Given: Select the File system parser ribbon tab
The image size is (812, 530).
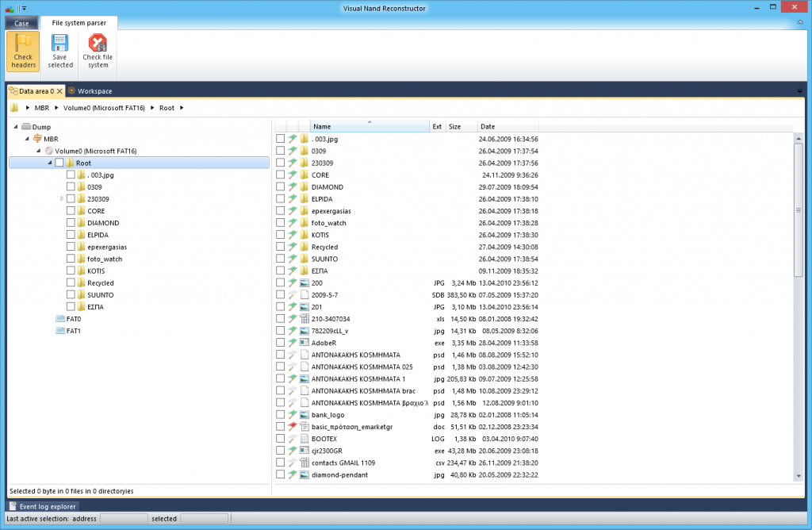Looking at the screenshot, I should click(x=79, y=23).
